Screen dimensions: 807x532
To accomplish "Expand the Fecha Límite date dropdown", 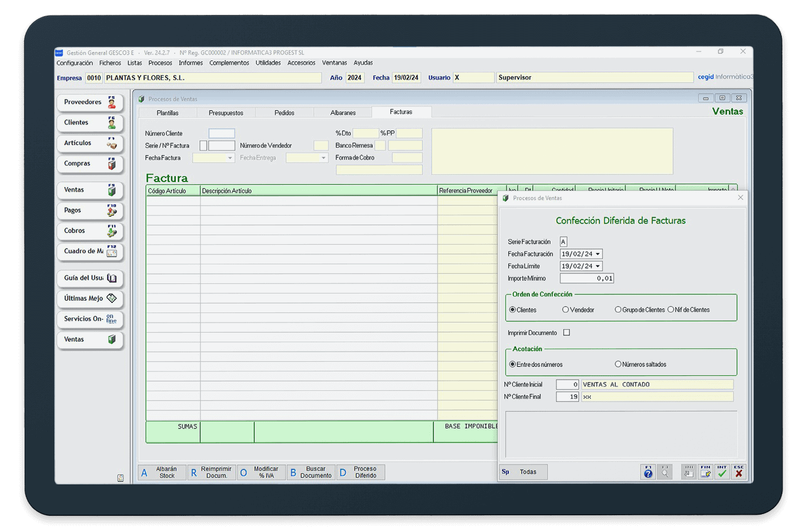I will [597, 267].
